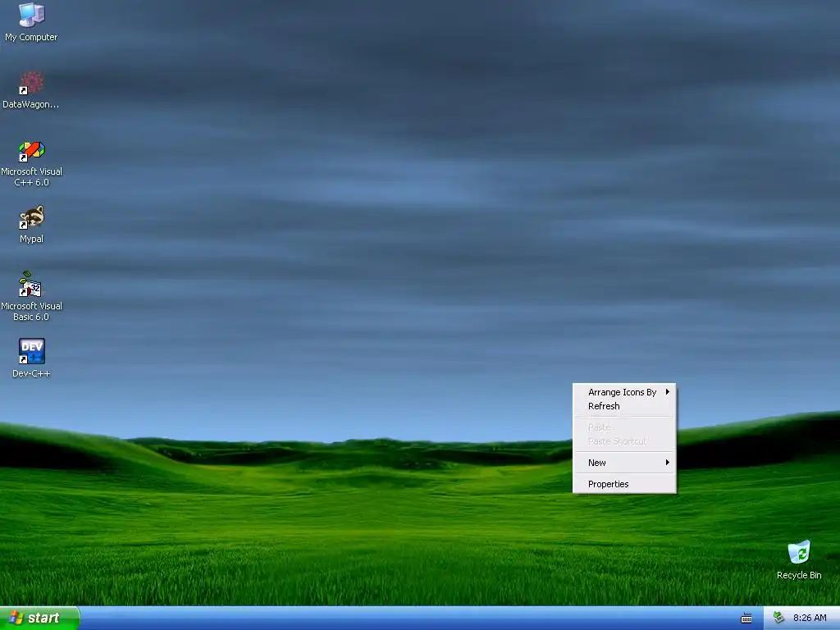This screenshot has height=630, width=840.
Task: Click the Dev-C++ label text
Action: point(31,373)
